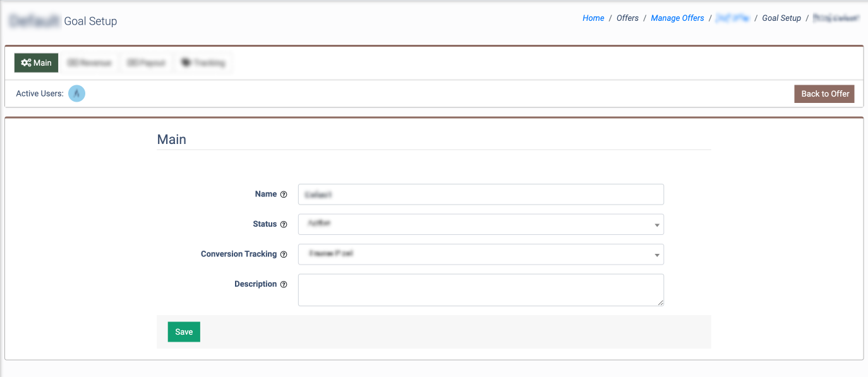Click the Description textarea resize handle
The height and width of the screenshot is (377, 868).
click(660, 302)
